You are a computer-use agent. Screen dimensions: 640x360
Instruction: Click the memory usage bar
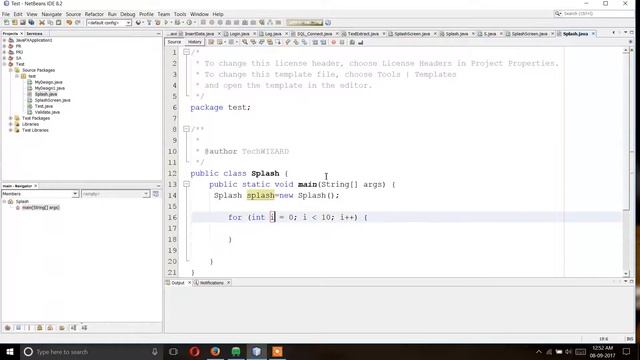tap(304, 22)
